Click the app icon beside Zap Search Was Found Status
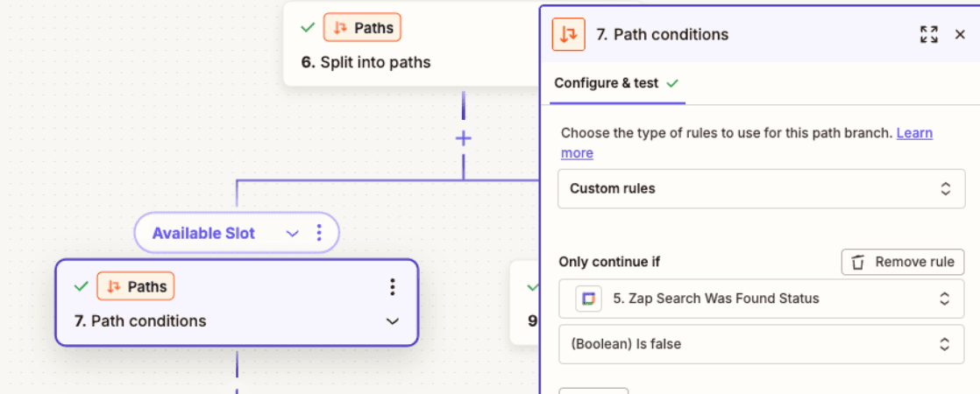980x394 pixels. 588,299
